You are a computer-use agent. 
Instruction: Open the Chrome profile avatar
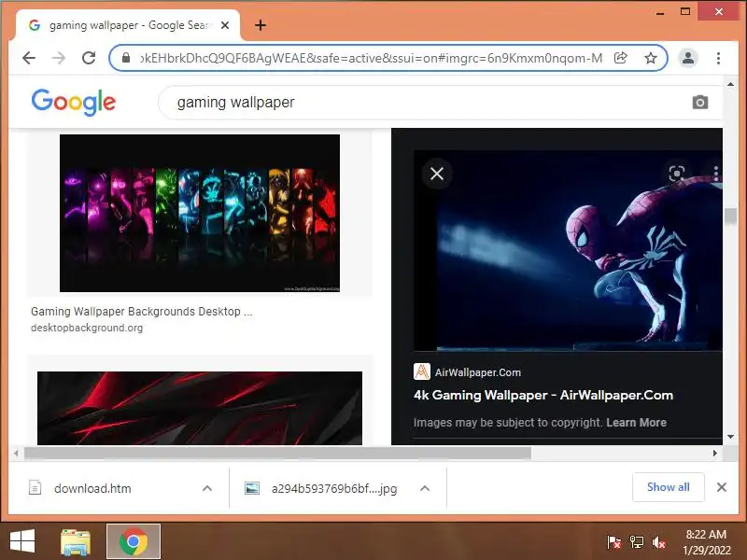click(688, 58)
